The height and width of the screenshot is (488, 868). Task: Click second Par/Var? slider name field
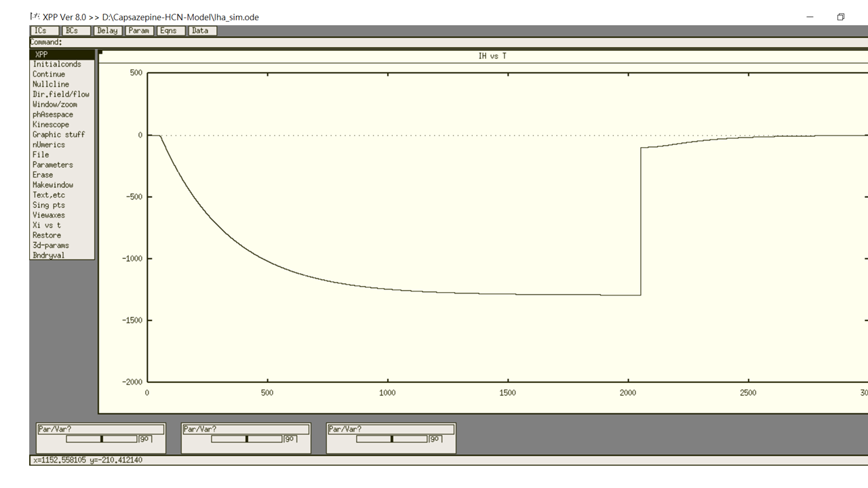(246, 429)
